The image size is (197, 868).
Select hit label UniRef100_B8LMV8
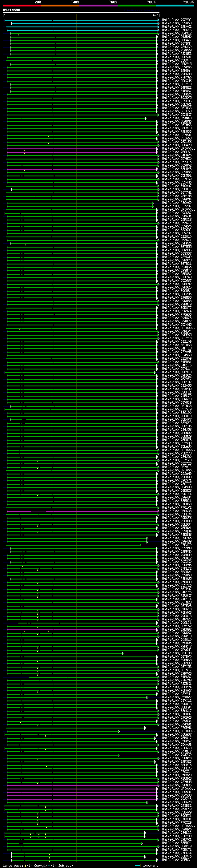pos(177,169)
